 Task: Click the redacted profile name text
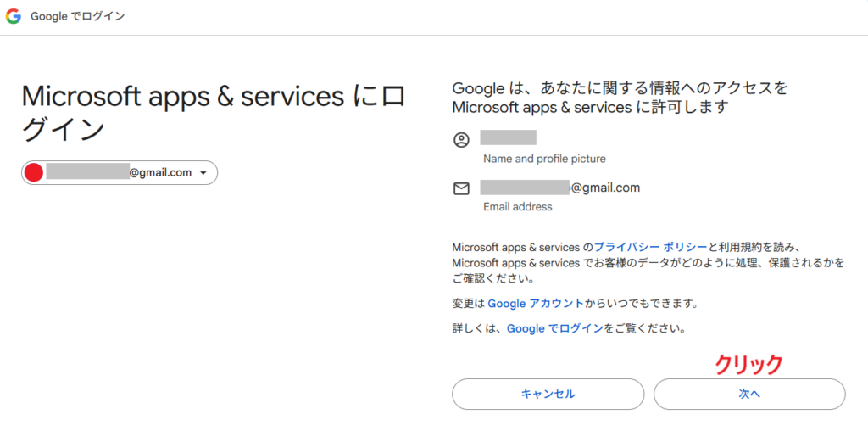[508, 137]
